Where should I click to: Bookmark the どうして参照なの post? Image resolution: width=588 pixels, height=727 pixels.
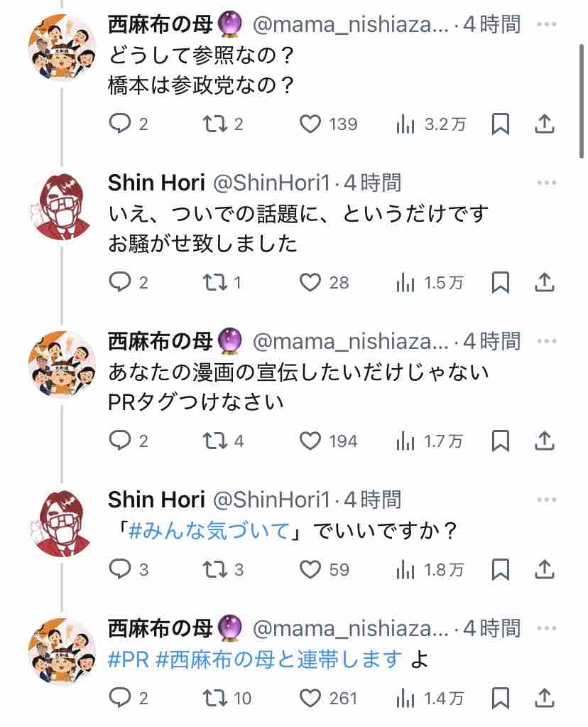point(501,124)
